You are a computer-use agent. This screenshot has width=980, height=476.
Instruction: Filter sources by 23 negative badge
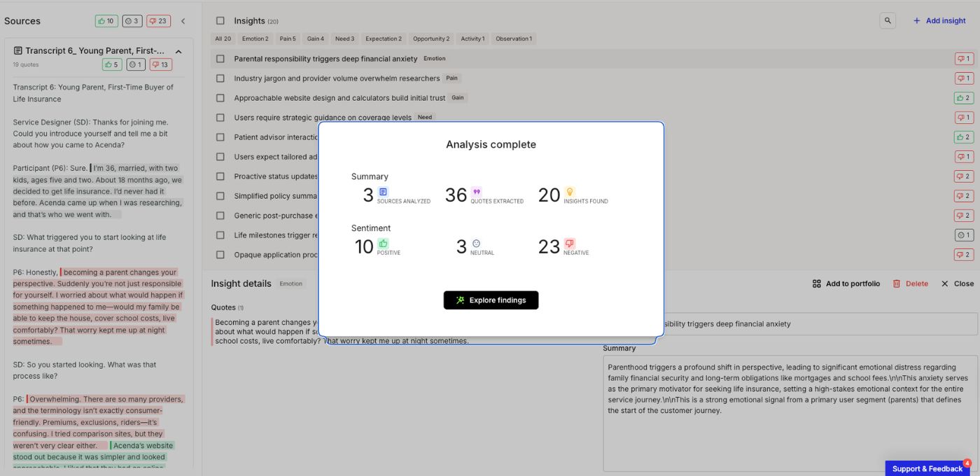pos(159,21)
